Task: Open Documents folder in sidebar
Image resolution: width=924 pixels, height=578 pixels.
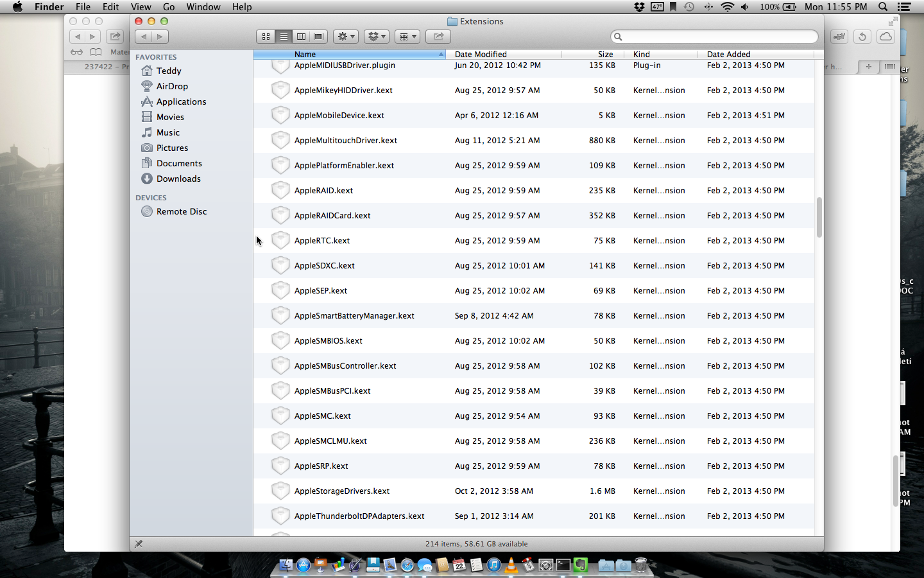Action: pos(179,163)
